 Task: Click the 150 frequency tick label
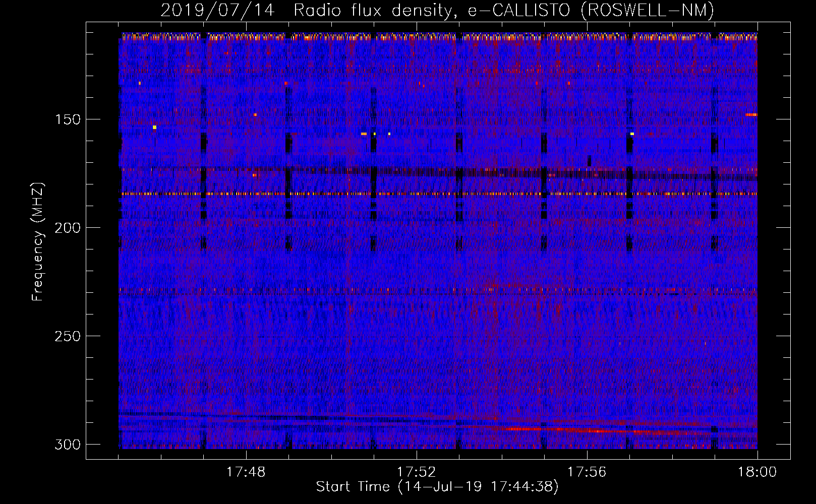coord(68,119)
